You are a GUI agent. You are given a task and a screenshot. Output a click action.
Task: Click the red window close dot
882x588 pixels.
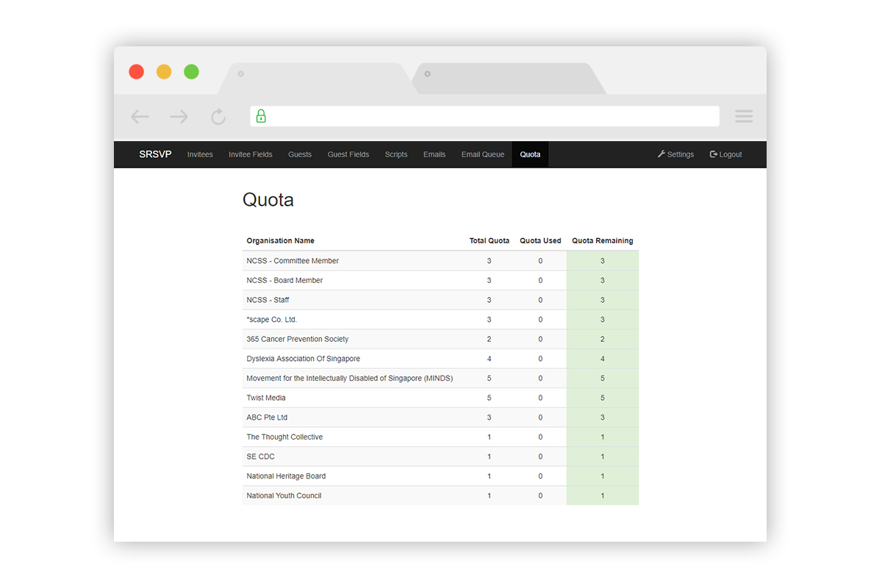coord(136,71)
